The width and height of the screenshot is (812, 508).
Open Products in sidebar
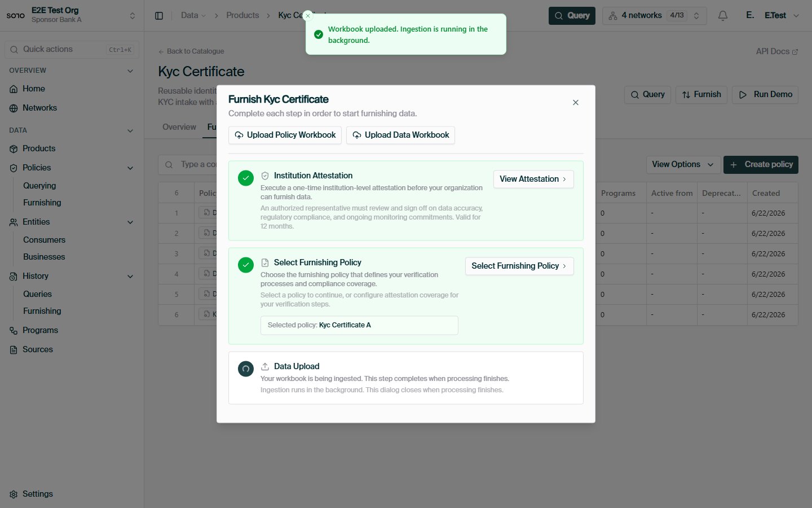click(39, 148)
